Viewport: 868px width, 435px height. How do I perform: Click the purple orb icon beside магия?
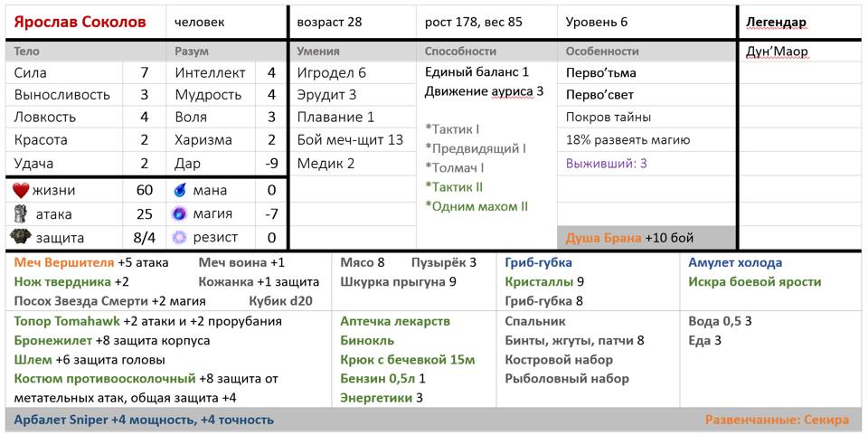coord(179,214)
